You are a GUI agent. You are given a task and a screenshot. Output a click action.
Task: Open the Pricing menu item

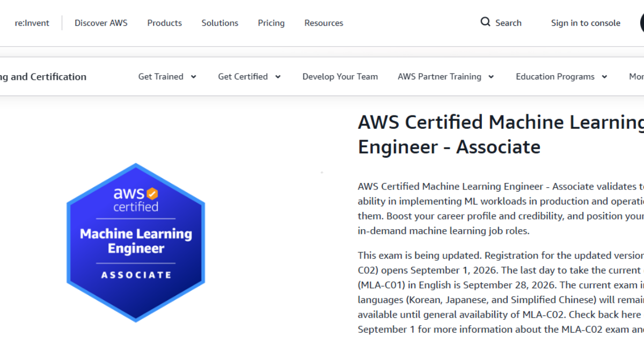271,23
